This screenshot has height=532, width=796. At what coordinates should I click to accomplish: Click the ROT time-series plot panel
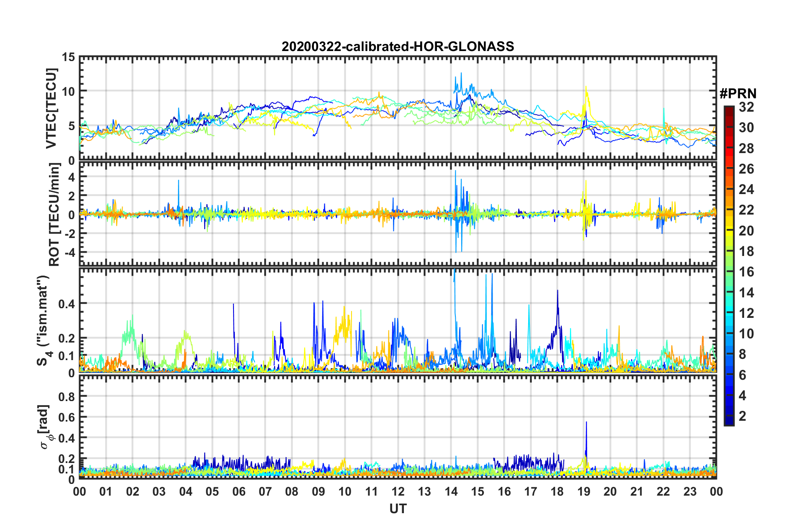coord(398,214)
